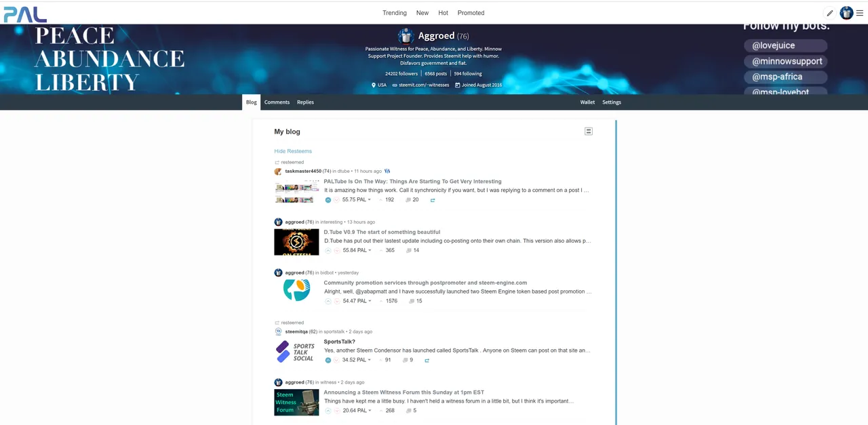This screenshot has width=868, height=425.
Task: Open D.Tube V0.9 start of something beautiful
Action: click(382, 232)
